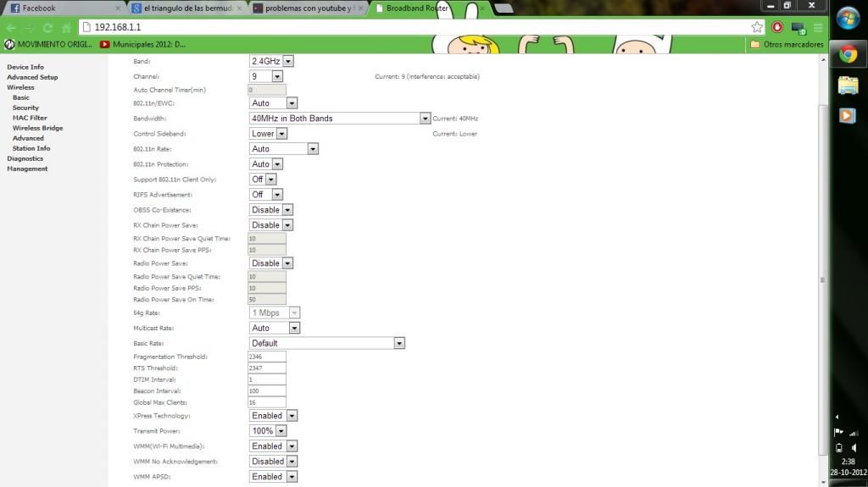Viewport: 868px width, 487px height.
Task: Open Chrome from the taskbar
Action: [x=848, y=54]
